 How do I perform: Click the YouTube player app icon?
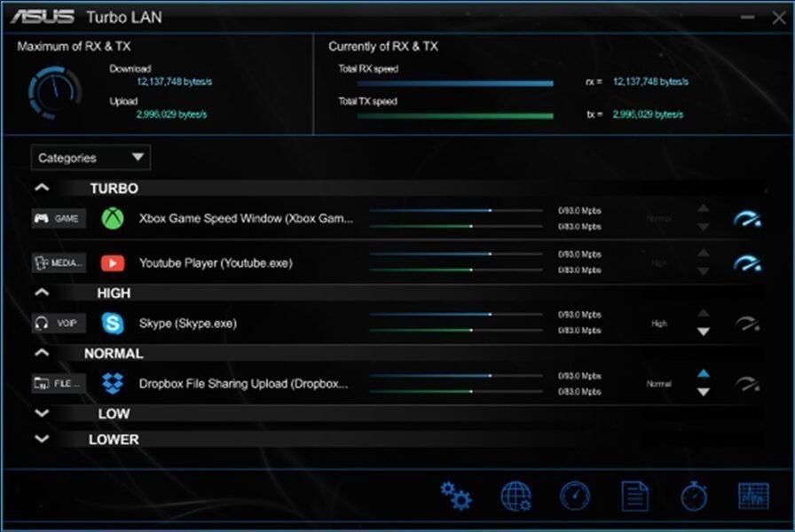click(113, 263)
